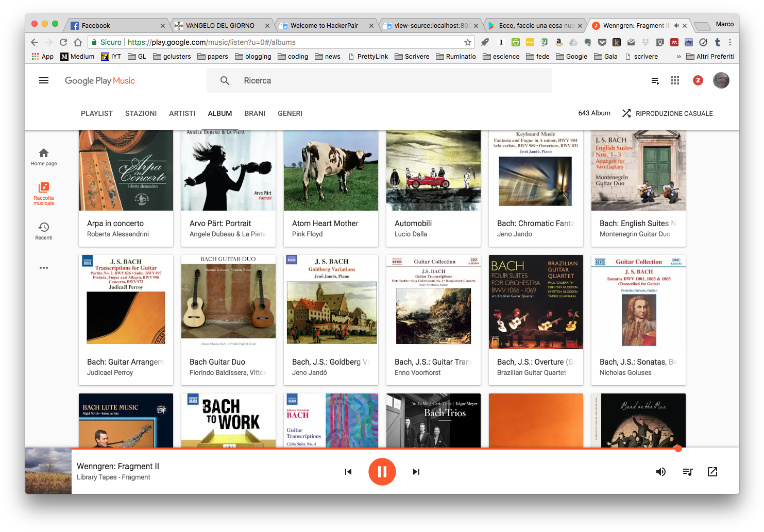Viewport: 764px width, 532px height.
Task: Go to Home page in sidebar
Action: tap(44, 157)
